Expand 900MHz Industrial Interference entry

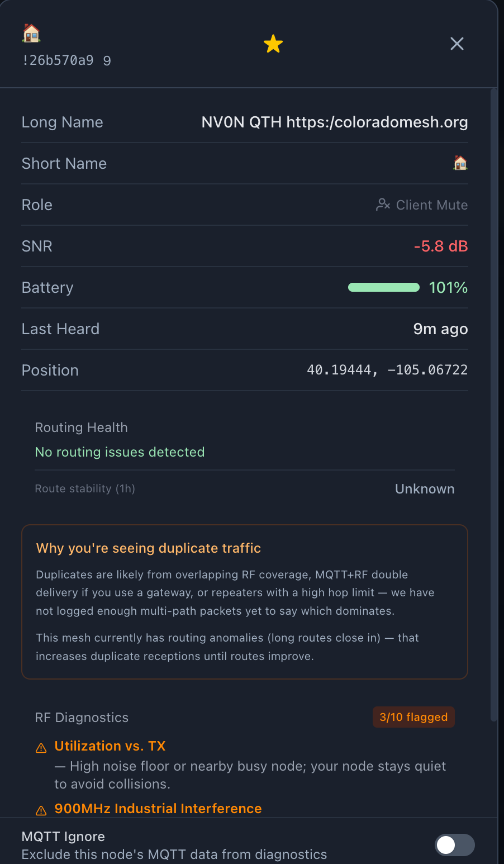point(158,809)
